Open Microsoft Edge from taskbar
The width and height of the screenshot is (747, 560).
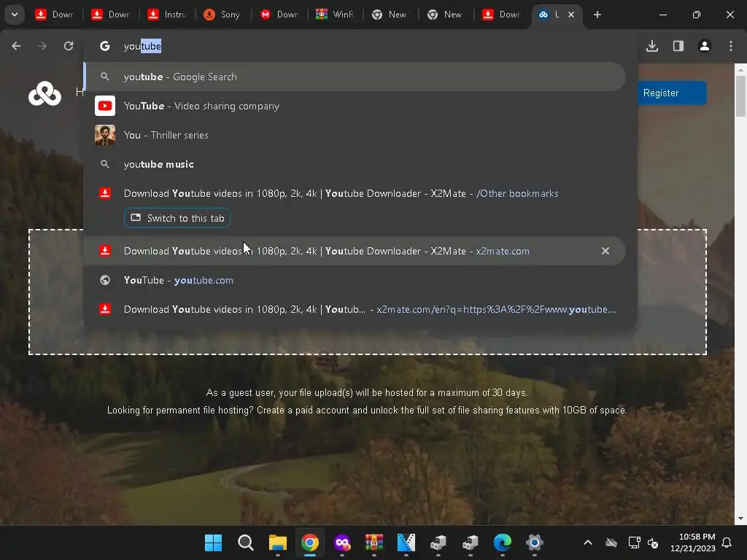(502, 542)
